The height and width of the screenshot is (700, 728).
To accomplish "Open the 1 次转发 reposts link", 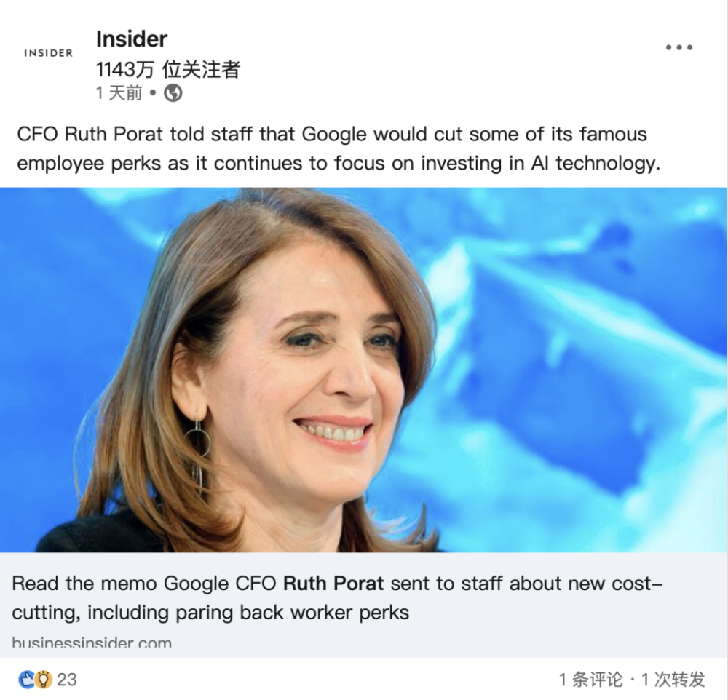I will 673,680.
